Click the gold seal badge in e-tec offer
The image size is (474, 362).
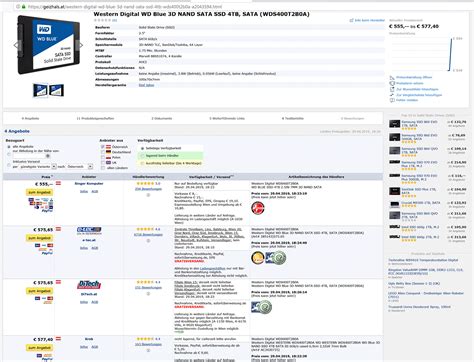257,258
